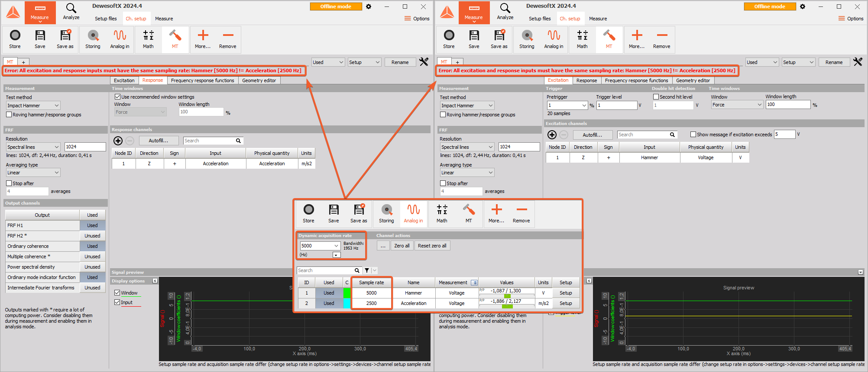Open Setup dropdown in left window
This screenshot has width=868, height=372.
click(365, 62)
